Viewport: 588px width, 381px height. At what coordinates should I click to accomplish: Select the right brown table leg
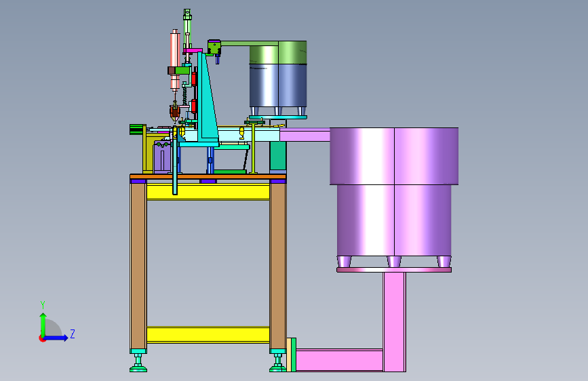[x=278, y=266]
